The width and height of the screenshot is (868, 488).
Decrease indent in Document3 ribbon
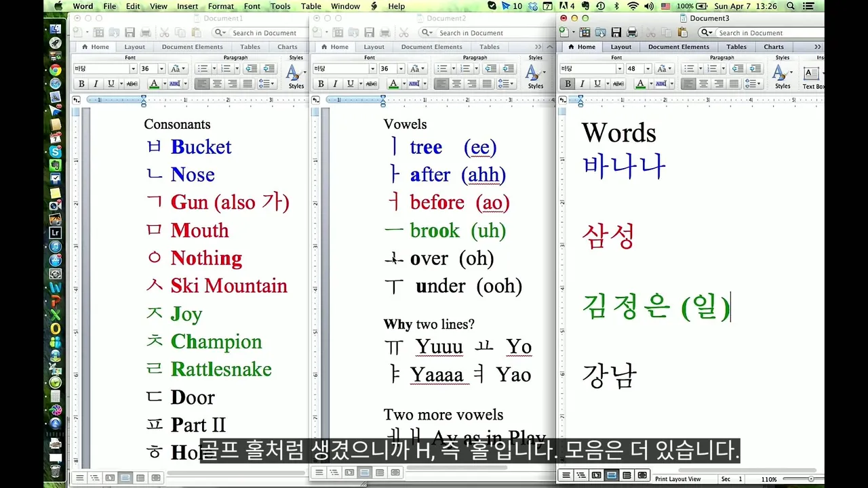pyautogui.click(x=738, y=68)
